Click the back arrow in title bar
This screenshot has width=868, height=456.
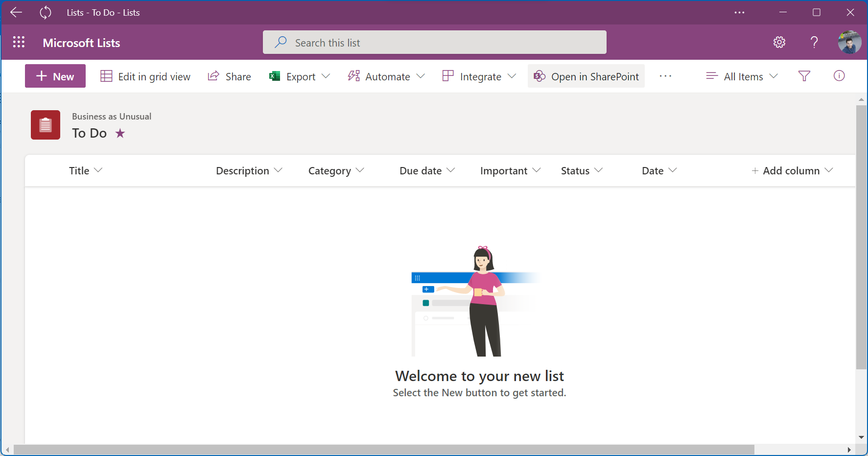tap(16, 13)
